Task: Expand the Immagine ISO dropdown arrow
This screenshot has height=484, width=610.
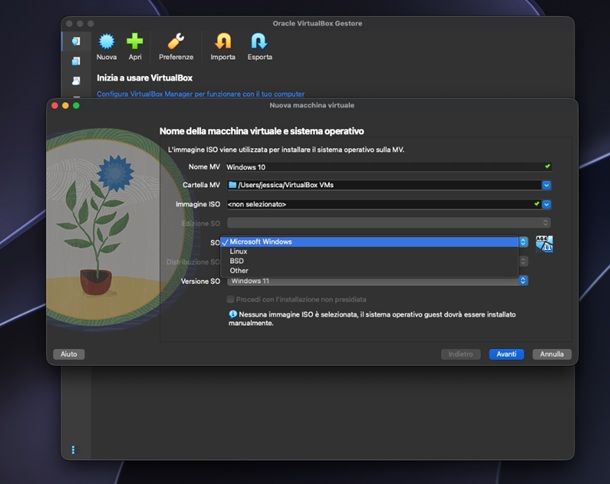Action: (546, 204)
